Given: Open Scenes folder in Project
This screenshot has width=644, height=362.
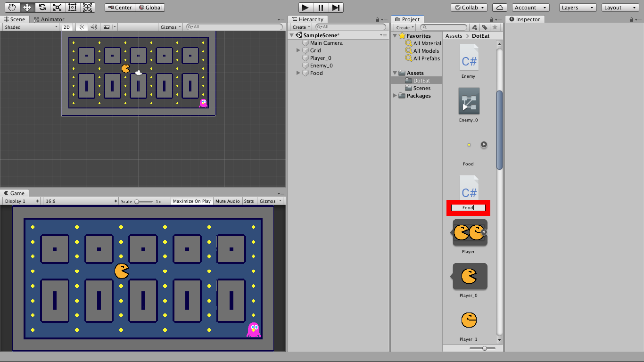Looking at the screenshot, I should pyautogui.click(x=417, y=88).
